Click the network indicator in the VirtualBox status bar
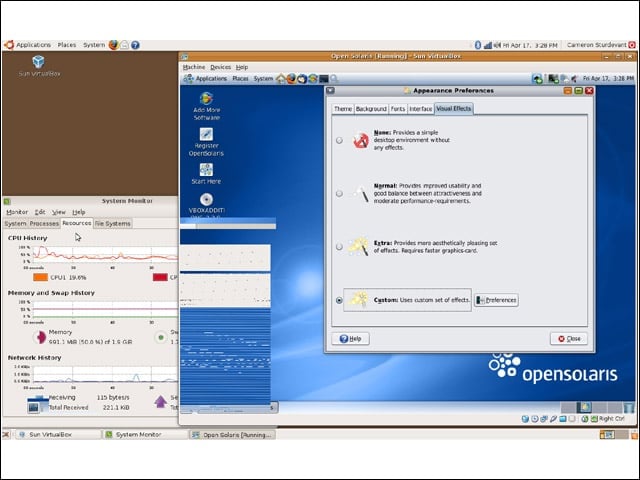Viewport: 640px width, 480px height. click(544, 419)
